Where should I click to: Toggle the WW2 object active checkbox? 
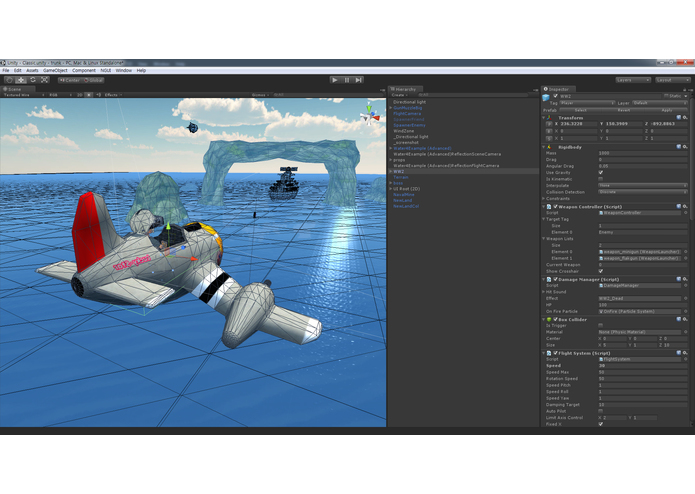click(x=555, y=96)
